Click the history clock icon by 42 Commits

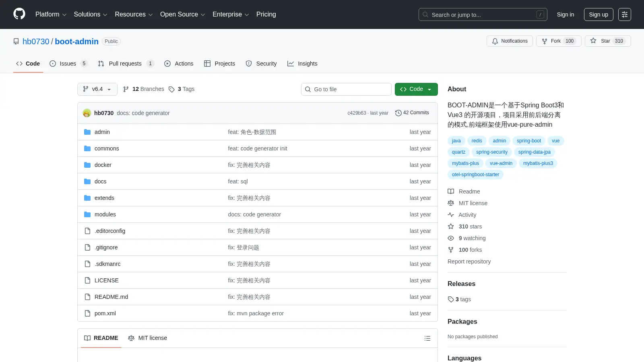coord(398,113)
